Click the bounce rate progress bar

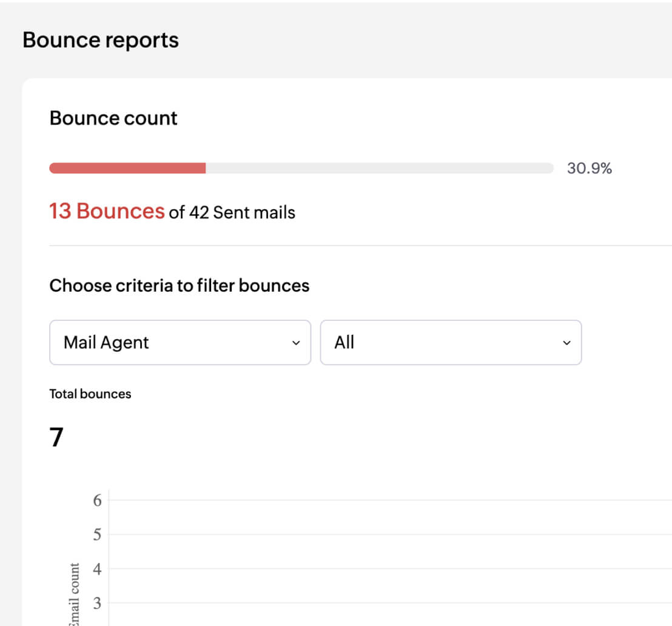[301, 167]
